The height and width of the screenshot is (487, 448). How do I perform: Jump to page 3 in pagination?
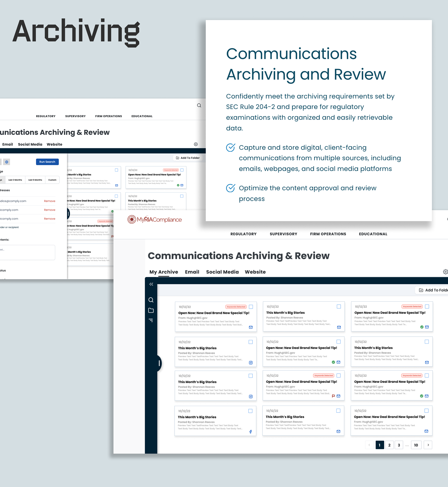(x=399, y=445)
